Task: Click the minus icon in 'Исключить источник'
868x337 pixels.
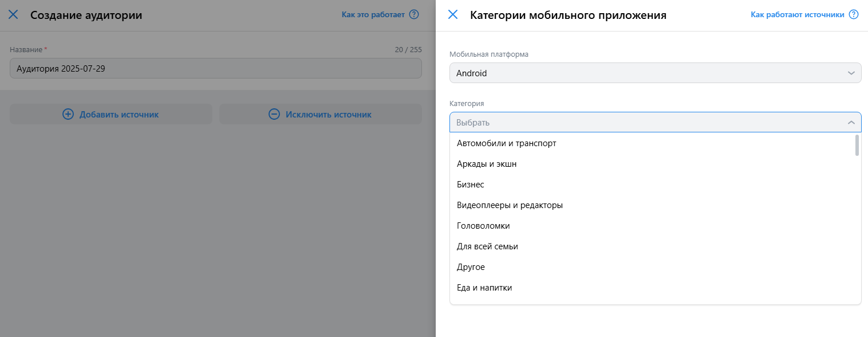Action: (274, 114)
